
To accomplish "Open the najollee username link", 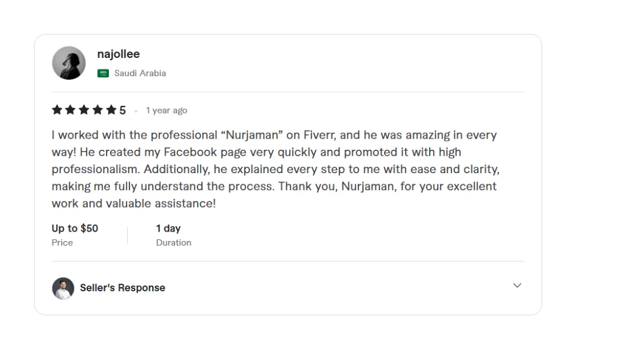I will pyautogui.click(x=118, y=54).
